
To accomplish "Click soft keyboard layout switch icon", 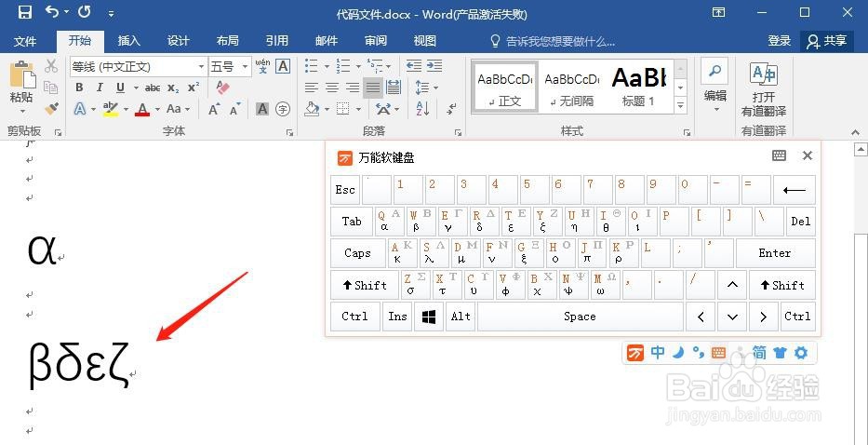I will [779, 155].
